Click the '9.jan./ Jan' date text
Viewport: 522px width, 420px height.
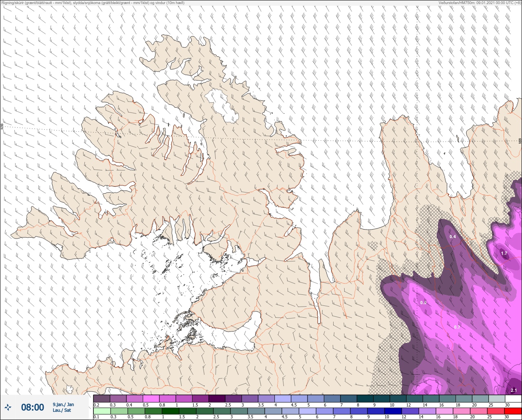(x=64, y=405)
